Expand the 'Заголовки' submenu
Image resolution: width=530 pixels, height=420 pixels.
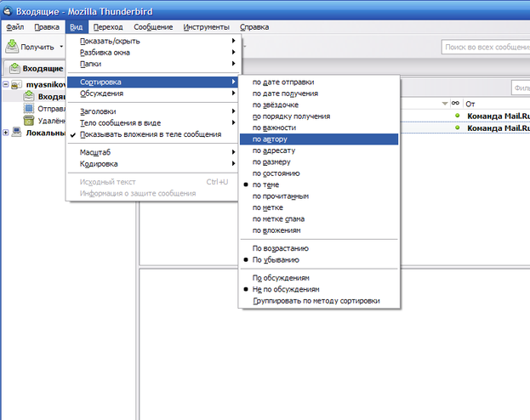tap(153, 111)
